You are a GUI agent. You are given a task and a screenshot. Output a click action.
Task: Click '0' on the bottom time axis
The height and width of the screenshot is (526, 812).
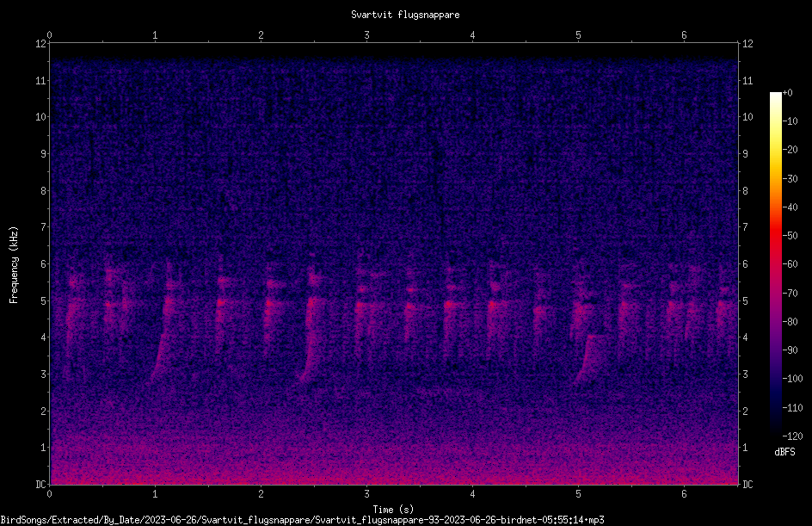49,494
